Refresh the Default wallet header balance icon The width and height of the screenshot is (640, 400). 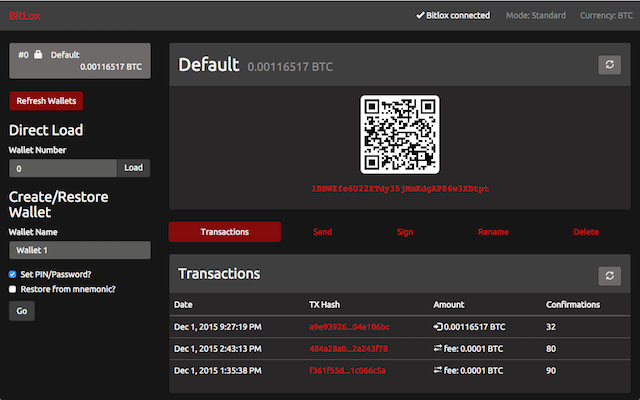pos(609,65)
